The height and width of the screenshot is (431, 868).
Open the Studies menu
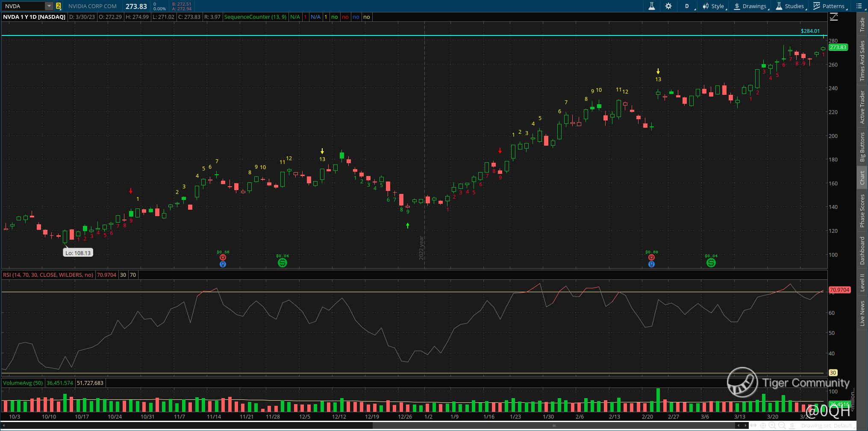coord(790,6)
